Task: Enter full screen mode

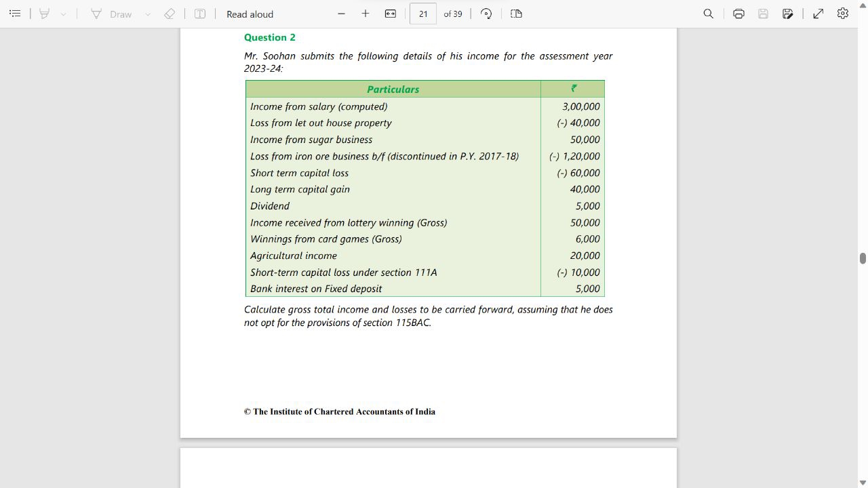Action: (x=818, y=14)
